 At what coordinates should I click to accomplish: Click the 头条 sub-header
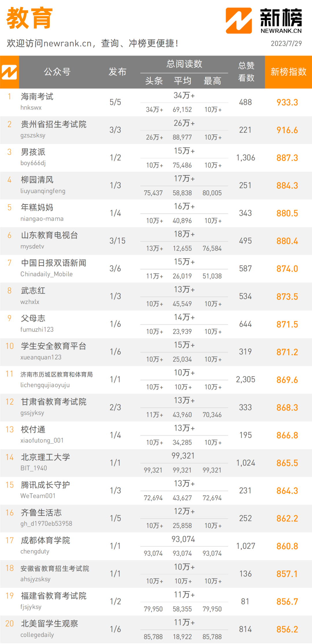click(154, 81)
